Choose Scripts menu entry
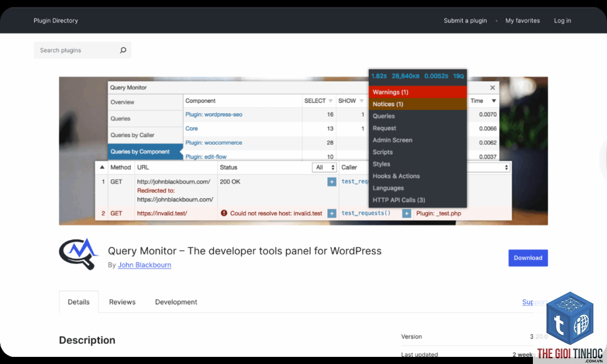 (x=418, y=152)
